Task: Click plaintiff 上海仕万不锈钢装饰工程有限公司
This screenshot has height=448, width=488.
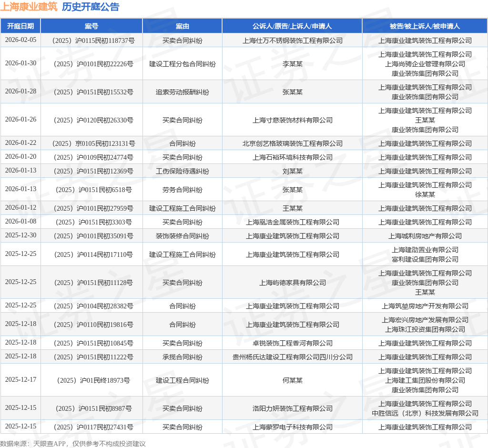Action: click(x=292, y=41)
